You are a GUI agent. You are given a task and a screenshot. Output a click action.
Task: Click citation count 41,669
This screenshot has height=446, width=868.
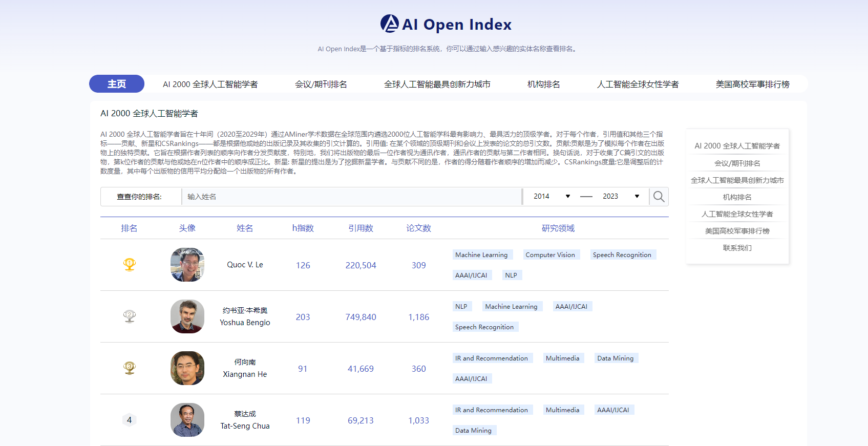point(361,369)
